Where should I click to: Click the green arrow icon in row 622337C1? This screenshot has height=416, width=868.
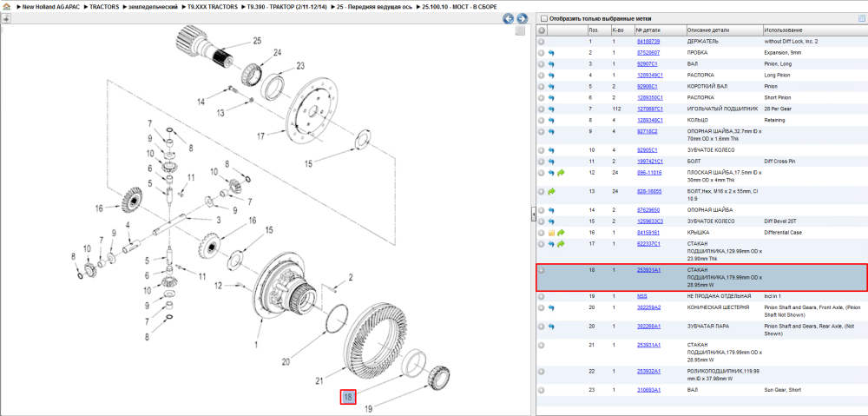coord(561,244)
